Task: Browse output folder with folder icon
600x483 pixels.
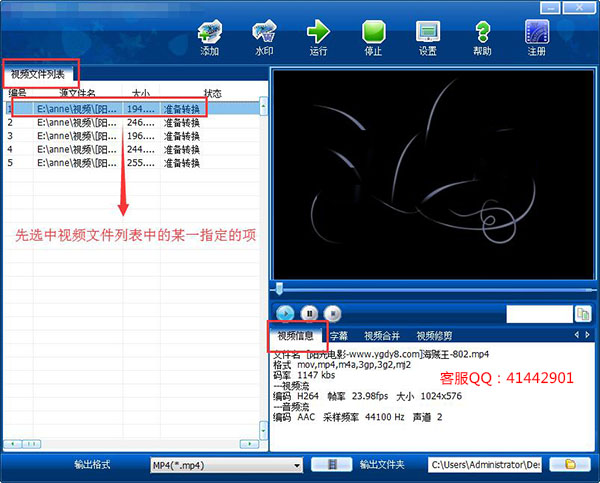Action: 570,465
